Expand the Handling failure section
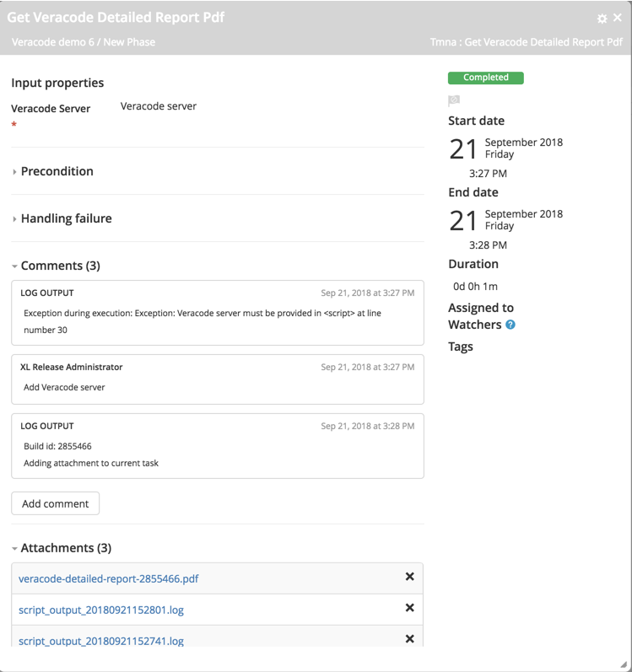Image resolution: width=632 pixels, height=672 pixels. click(x=66, y=218)
